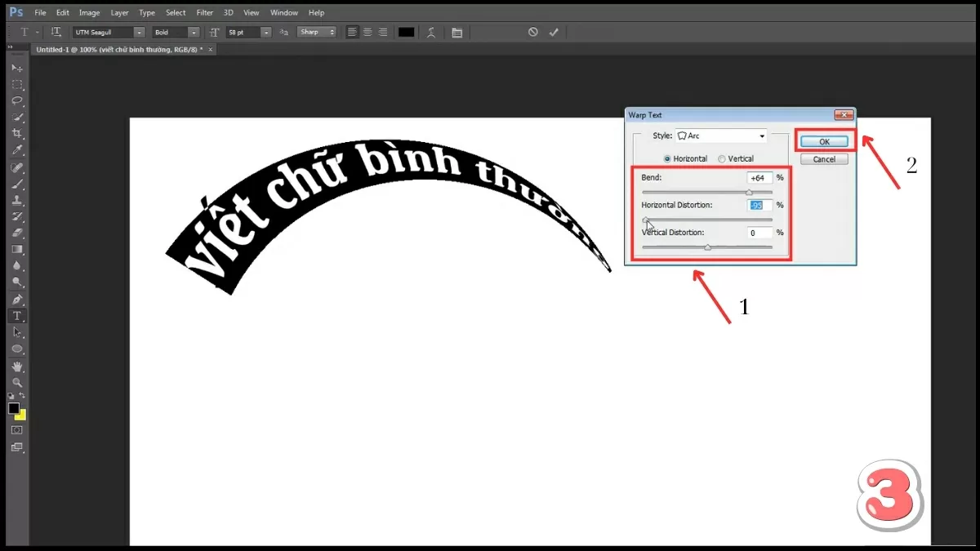Commit text edits with checkmark icon
The image size is (980, 551).
(x=554, y=32)
